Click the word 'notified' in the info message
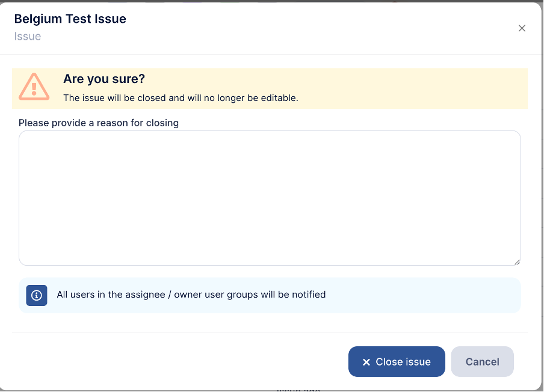Viewport: 544px width, 392px height. click(x=309, y=295)
